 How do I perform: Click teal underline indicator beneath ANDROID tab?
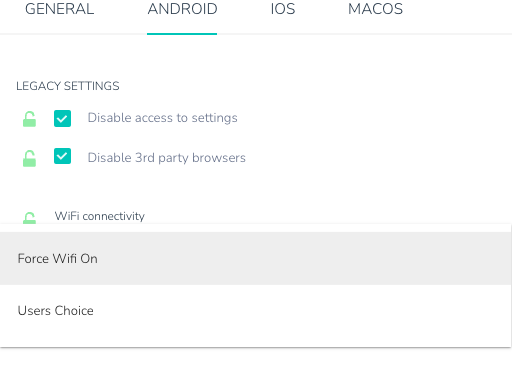click(x=182, y=34)
